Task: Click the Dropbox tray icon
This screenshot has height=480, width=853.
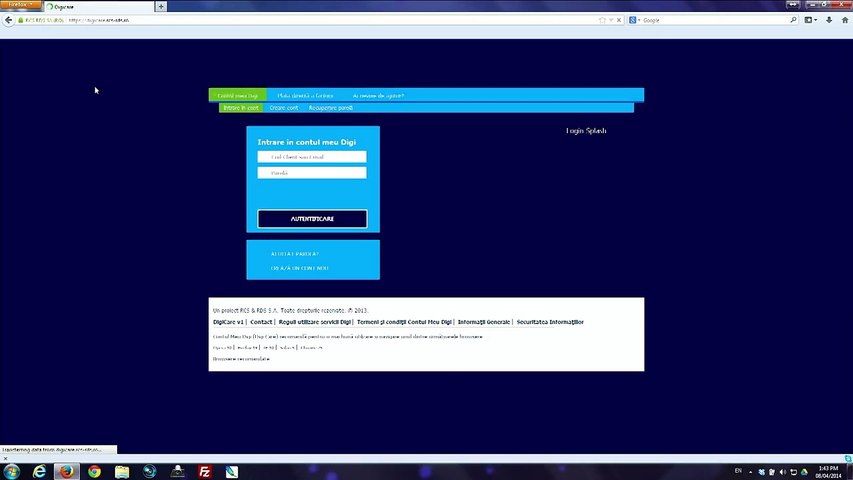Action: 762,472
